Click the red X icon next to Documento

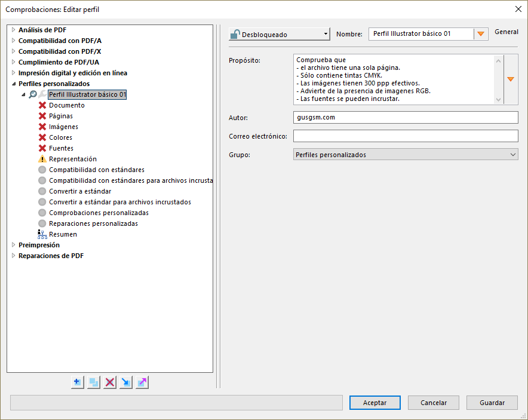click(42, 105)
